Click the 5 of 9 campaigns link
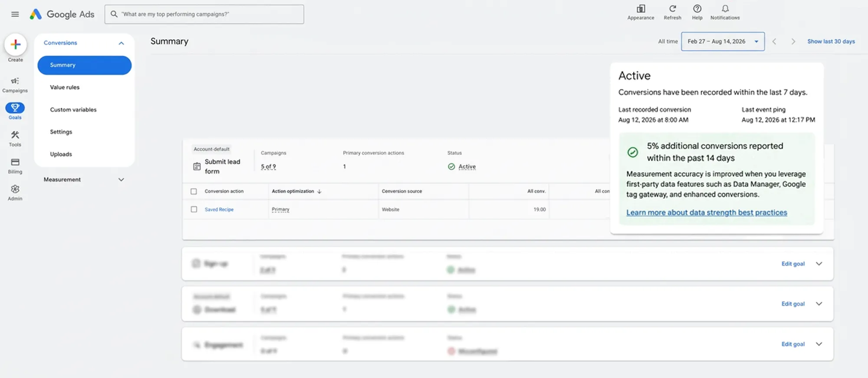 [268, 167]
